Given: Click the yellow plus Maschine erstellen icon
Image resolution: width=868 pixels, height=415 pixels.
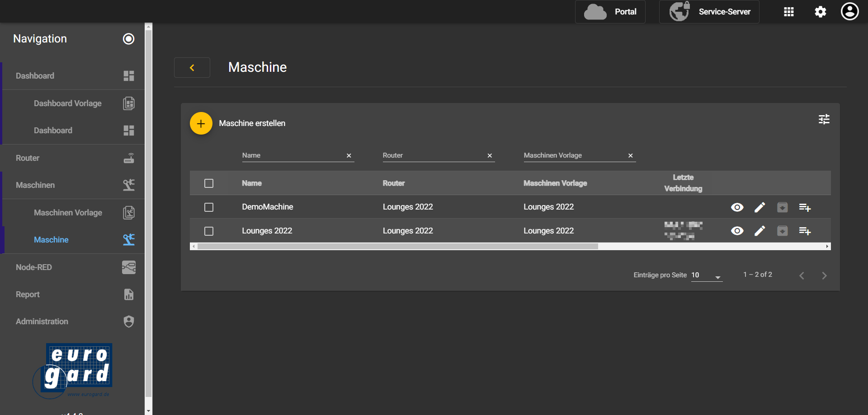Looking at the screenshot, I should (x=201, y=123).
